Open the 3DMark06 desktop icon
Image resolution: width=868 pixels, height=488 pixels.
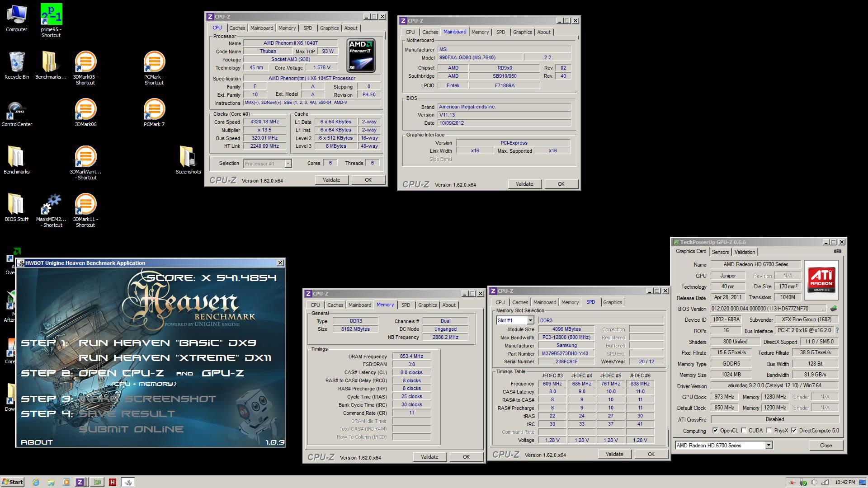click(85, 113)
